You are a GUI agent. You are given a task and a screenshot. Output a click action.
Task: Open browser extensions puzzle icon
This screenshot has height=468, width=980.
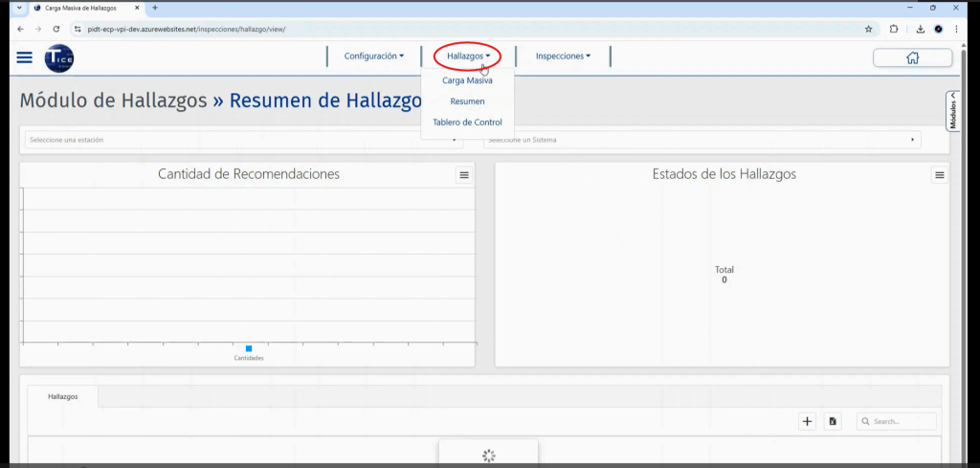click(x=894, y=29)
